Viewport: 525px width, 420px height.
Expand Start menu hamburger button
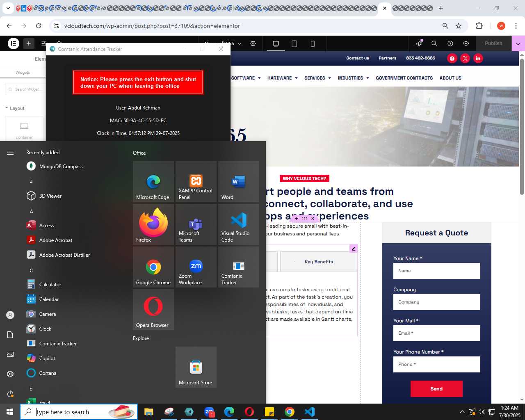tap(10, 153)
